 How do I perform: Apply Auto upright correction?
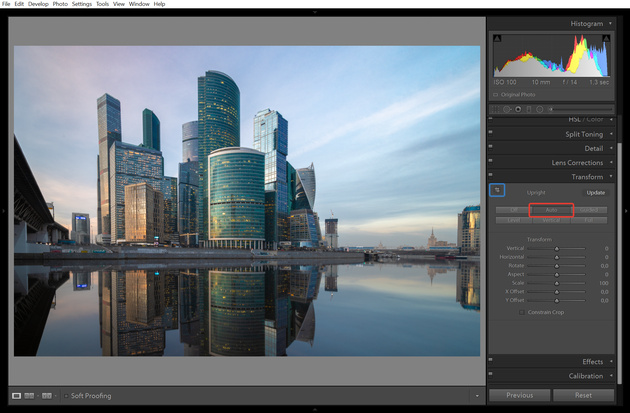point(551,210)
